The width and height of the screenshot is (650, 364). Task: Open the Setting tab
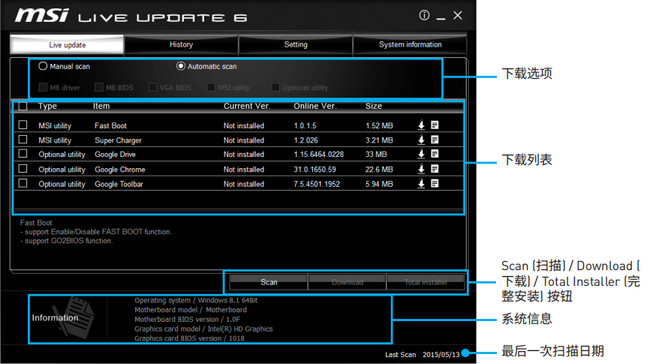pyautogui.click(x=296, y=45)
